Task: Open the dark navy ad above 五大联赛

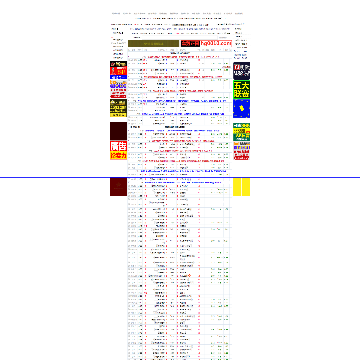Action: (x=242, y=70)
